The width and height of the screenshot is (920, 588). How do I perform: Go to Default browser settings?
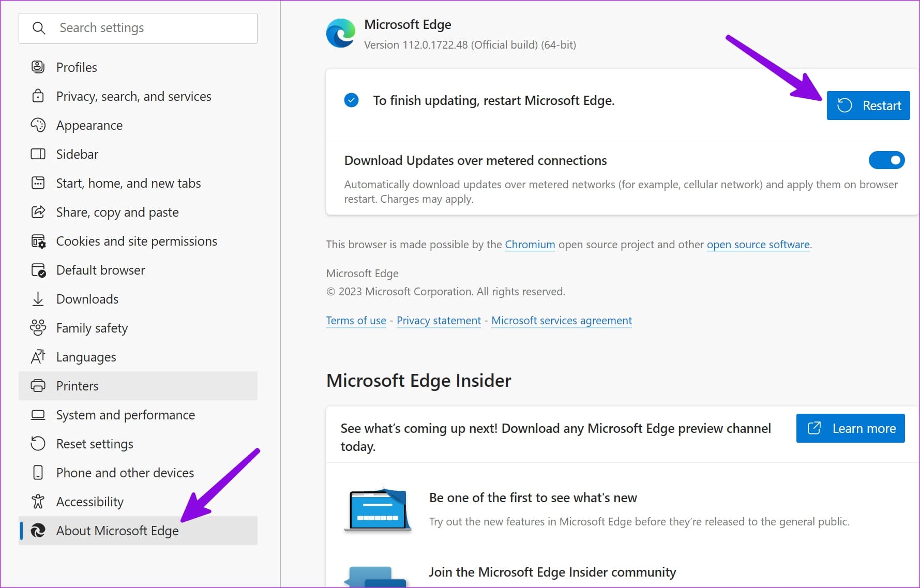point(138,270)
